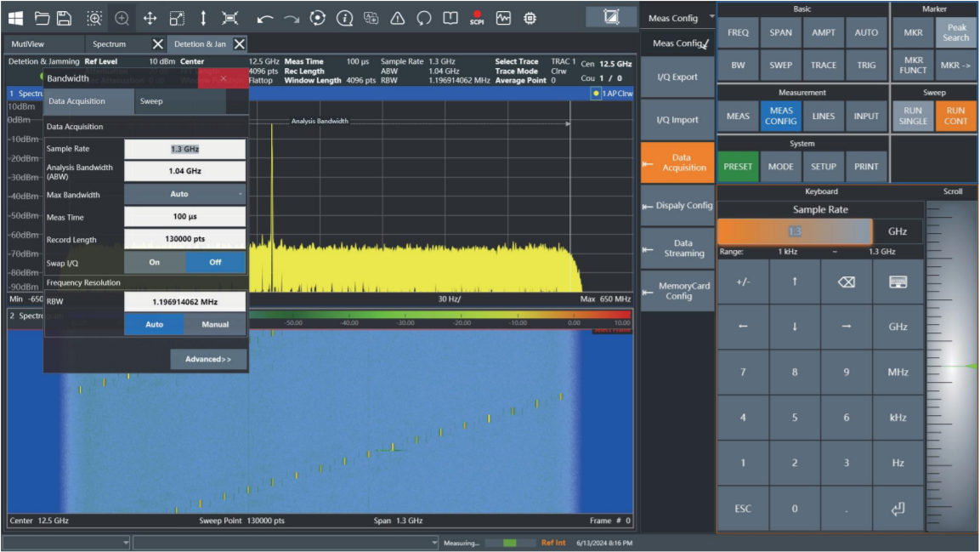Click the vertical double-arrow icon
980x552 pixels.
click(203, 18)
